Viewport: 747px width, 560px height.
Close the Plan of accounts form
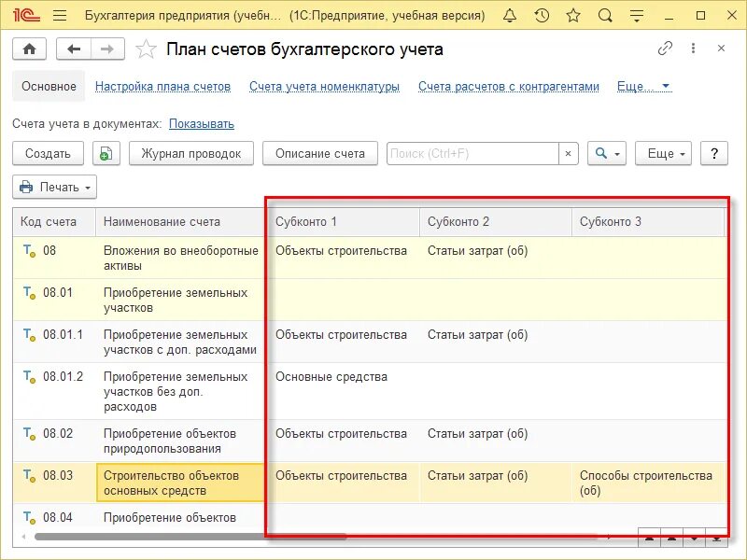(721, 49)
